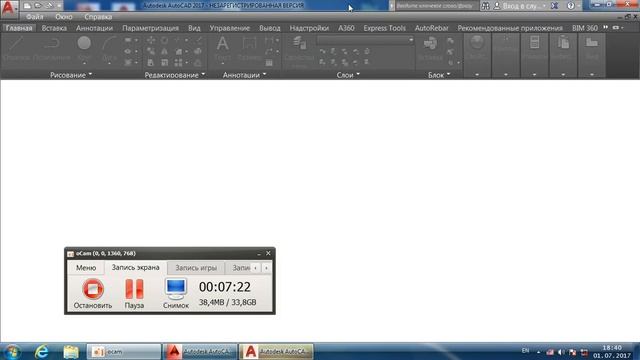Open the Справка menu
The width and height of the screenshot is (640, 360).
coord(98,17)
